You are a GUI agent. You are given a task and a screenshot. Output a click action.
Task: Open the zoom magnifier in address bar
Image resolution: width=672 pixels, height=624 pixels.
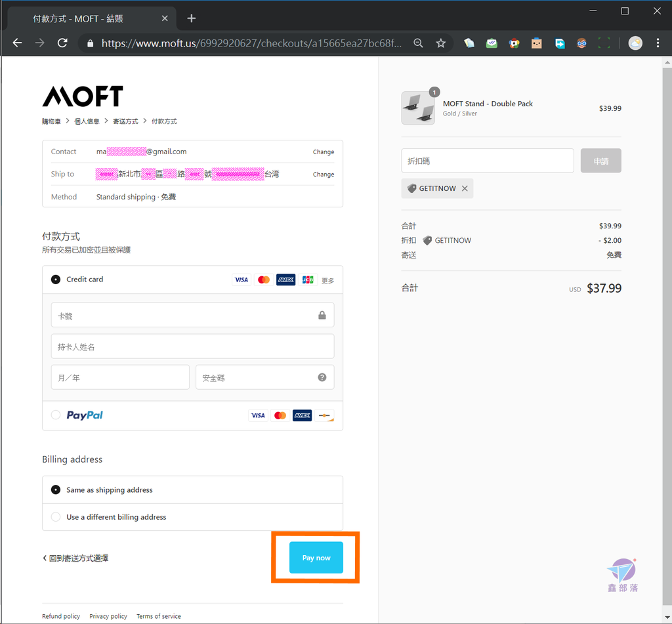coord(418,43)
